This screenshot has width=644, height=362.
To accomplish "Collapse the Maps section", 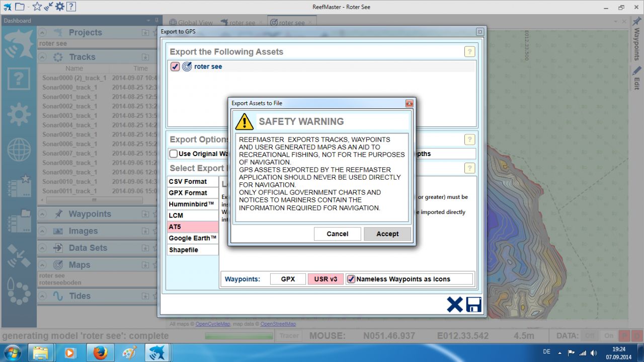I will (x=43, y=265).
